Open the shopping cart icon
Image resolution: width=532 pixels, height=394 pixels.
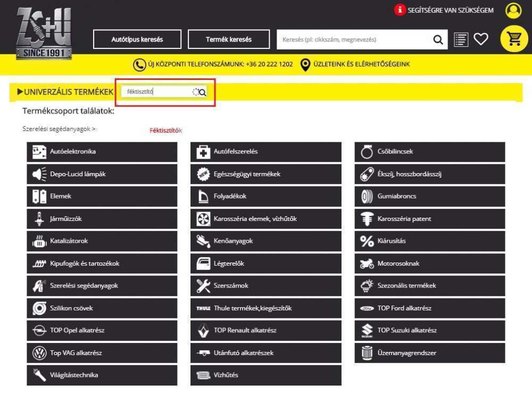tap(514, 39)
